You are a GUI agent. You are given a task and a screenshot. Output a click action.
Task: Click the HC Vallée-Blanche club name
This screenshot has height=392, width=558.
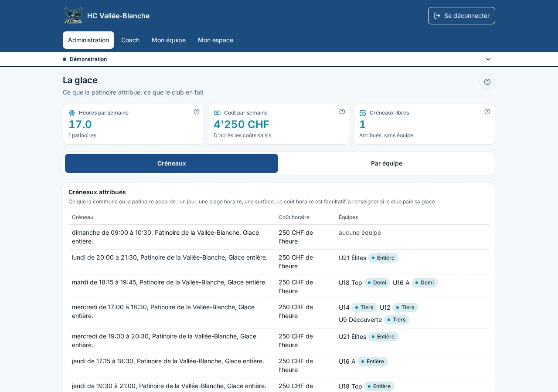coord(118,16)
